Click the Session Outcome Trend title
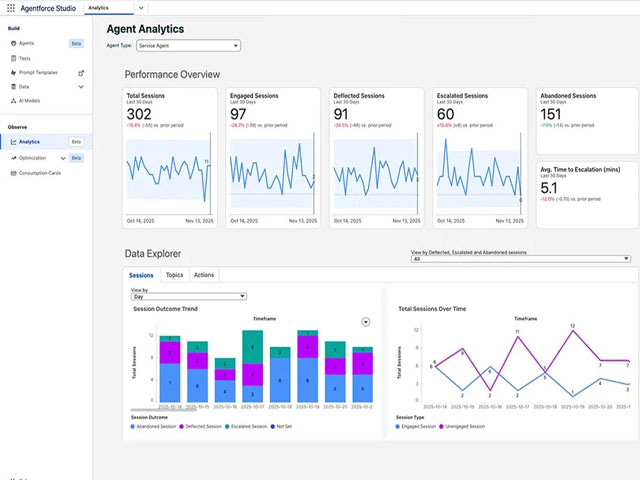 [x=165, y=309]
